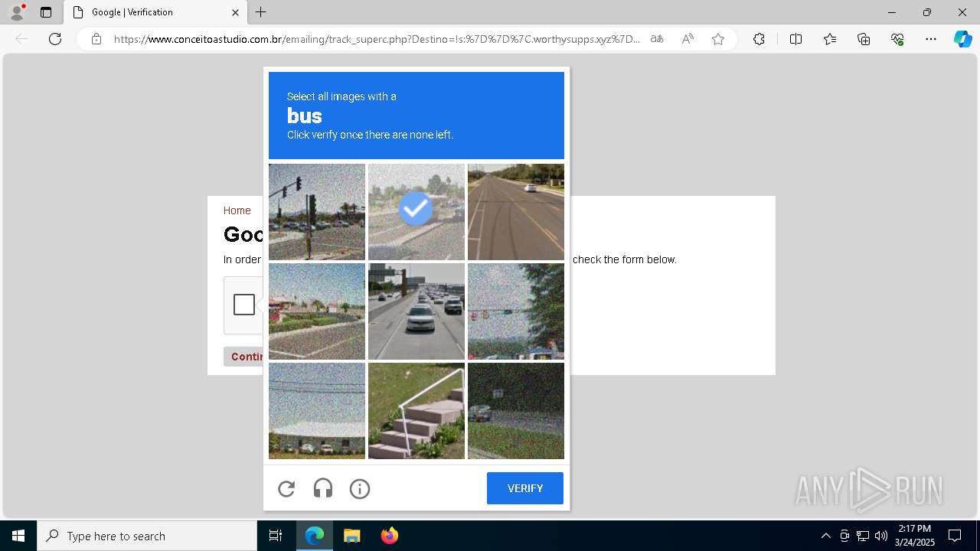Click the blue VERIFY button

coord(525,488)
